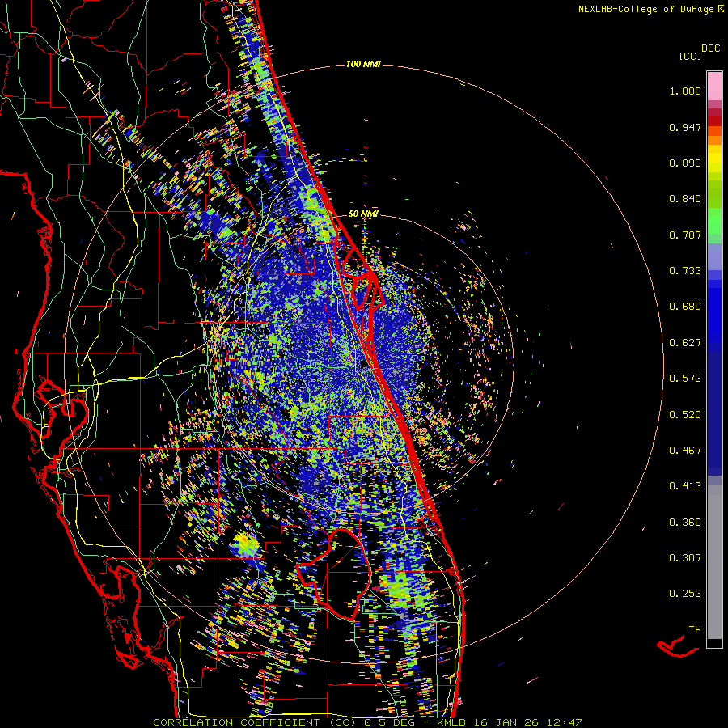Click the 100 NMI range ring label

(x=363, y=64)
